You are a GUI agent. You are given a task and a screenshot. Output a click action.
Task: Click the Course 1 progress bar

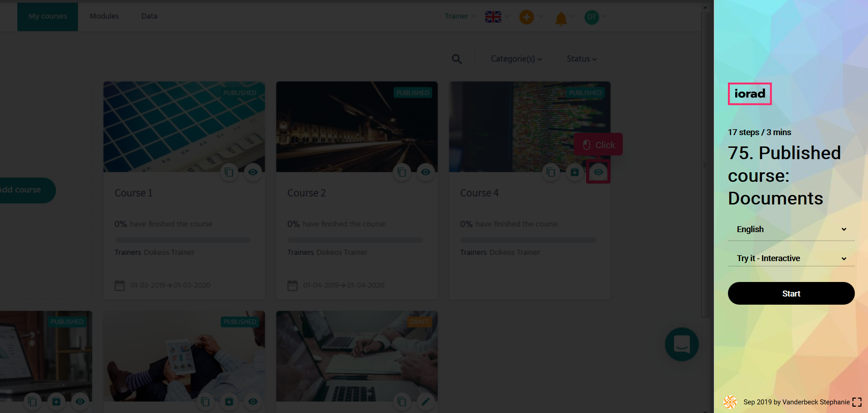[x=182, y=240]
